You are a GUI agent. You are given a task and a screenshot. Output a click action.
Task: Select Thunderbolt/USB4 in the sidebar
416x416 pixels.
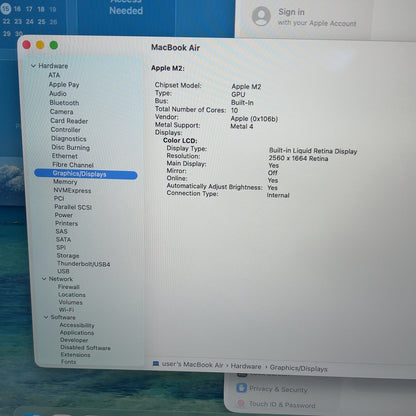[84, 264]
